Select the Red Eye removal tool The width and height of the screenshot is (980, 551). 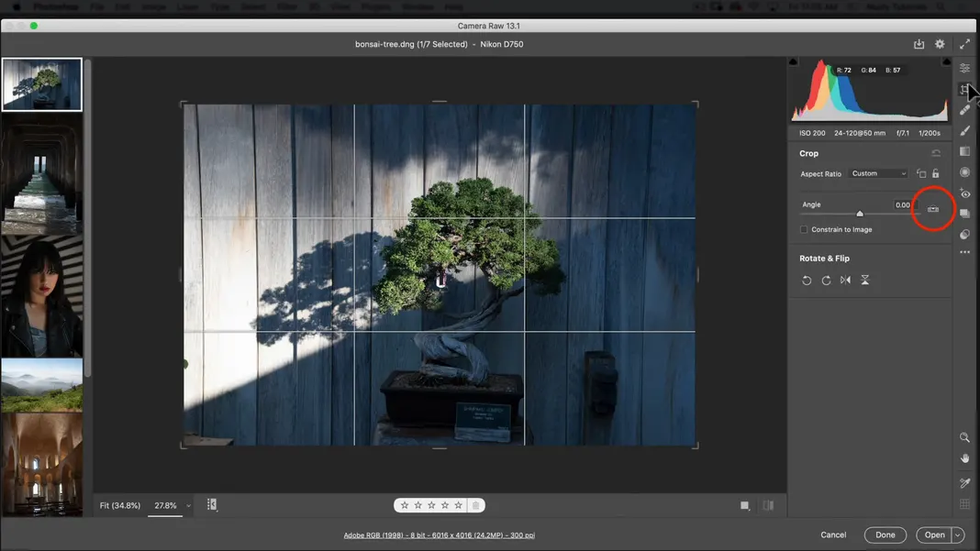click(964, 193)
